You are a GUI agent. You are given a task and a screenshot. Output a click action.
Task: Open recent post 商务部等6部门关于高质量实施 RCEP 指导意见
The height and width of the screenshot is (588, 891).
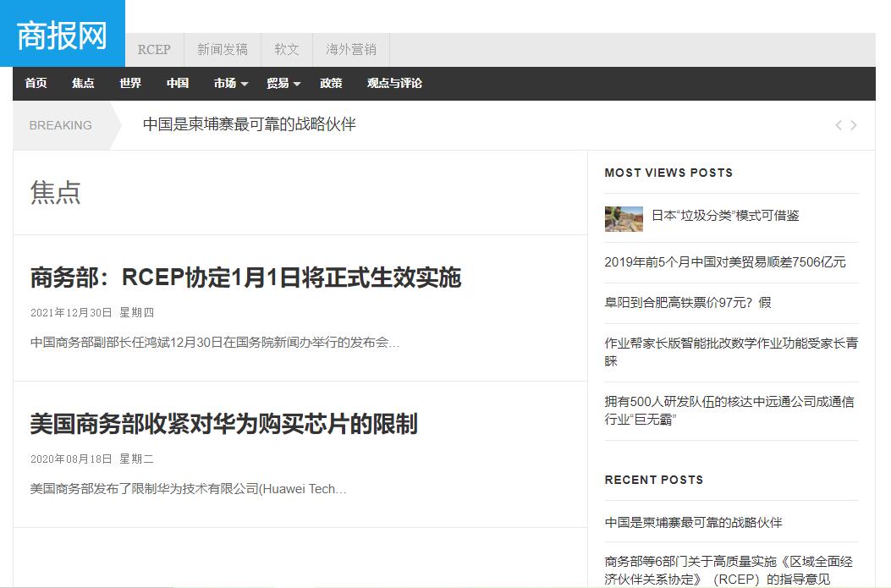(x=729, y=570)
